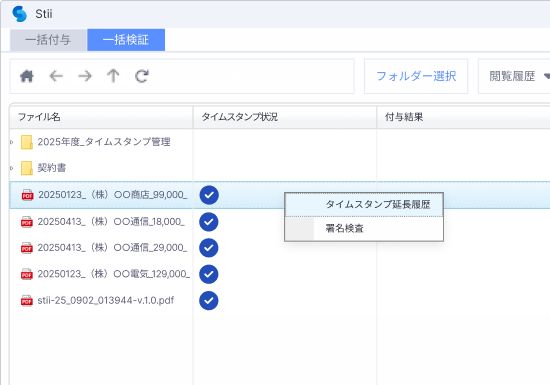Select file 20250413_（株）○○通信_29,000_
This screenshot has width=550, height=385.
tap(112, 248)
